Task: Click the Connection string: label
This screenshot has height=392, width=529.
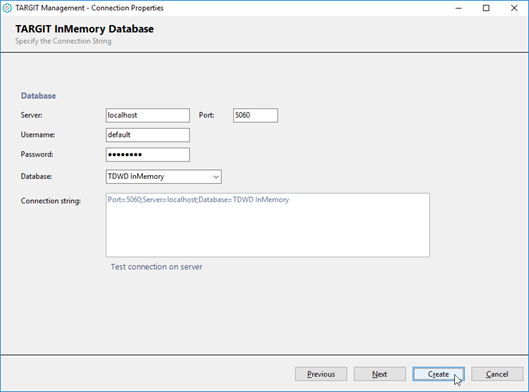Action: (51, 201)
